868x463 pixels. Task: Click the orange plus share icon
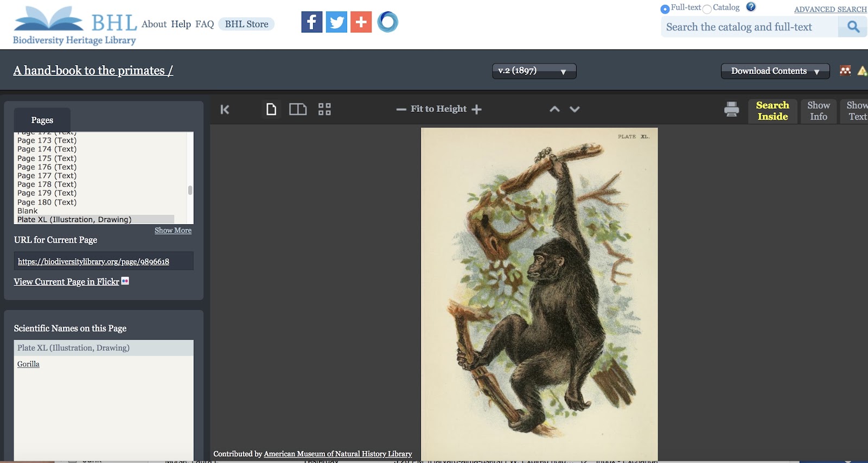coord(361,22)
